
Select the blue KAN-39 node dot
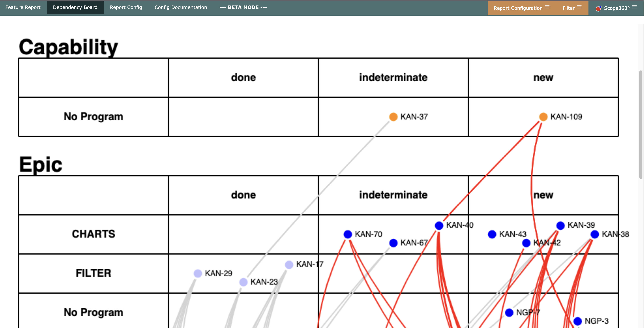(561, 225)
